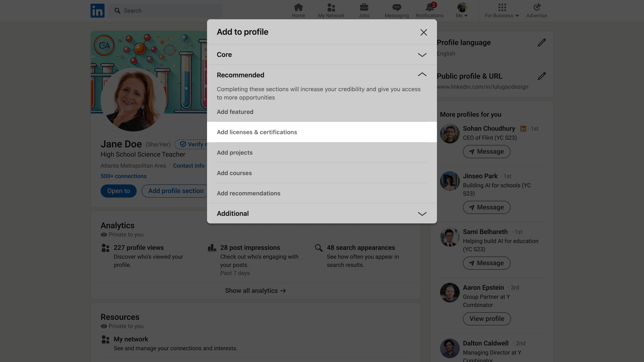
Task: Edit Public profile & URL pencil icon
Action: 542,76
